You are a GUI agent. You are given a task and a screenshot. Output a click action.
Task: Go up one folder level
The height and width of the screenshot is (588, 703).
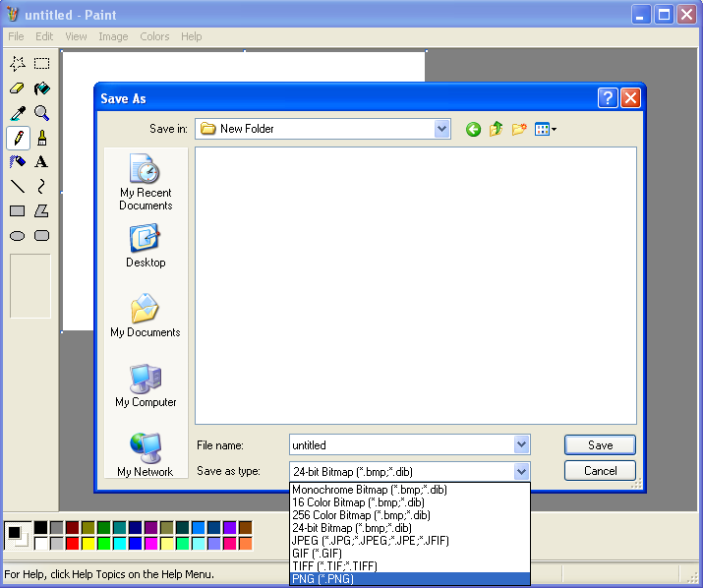tap(497, 129)
